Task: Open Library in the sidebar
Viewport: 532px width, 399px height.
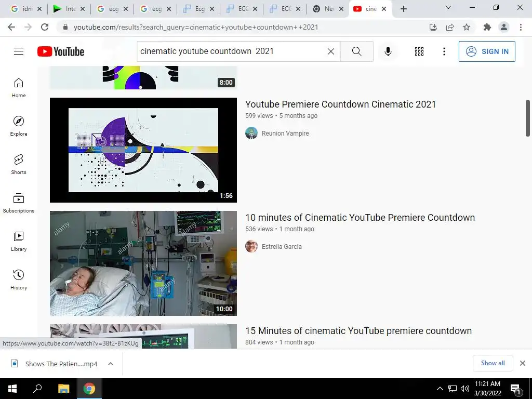Action: (x=19, y=241)
